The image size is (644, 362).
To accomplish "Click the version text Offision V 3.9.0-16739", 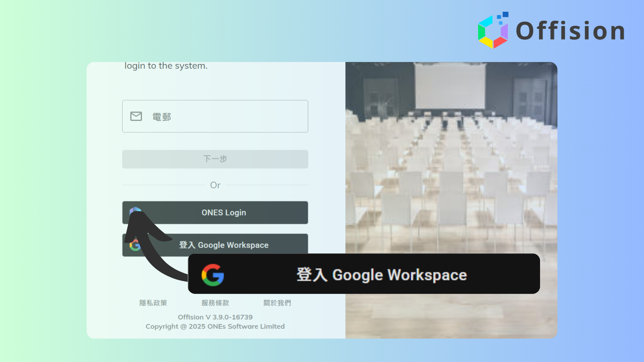I will [215, 317].
